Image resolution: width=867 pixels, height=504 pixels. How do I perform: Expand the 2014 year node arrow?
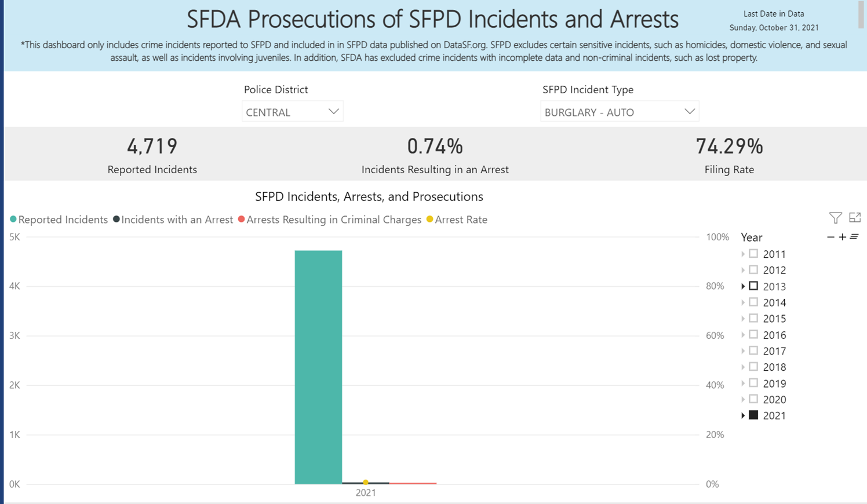click(x=743, y=302)
